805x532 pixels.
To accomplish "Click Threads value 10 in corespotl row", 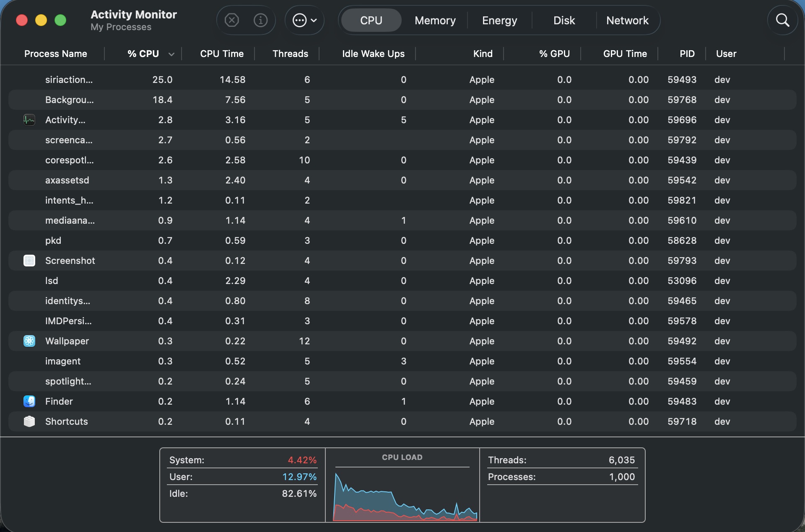I will (304, 160).
